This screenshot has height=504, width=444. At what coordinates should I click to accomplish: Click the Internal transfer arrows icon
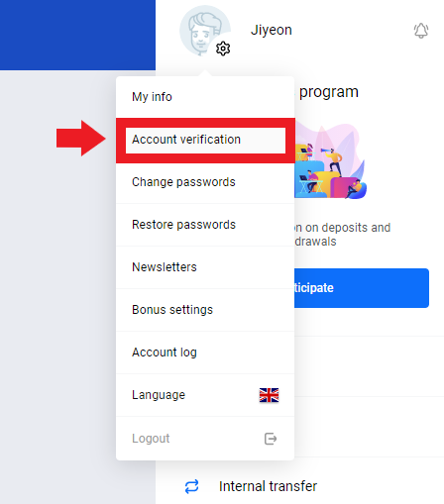tap(191, 486)
